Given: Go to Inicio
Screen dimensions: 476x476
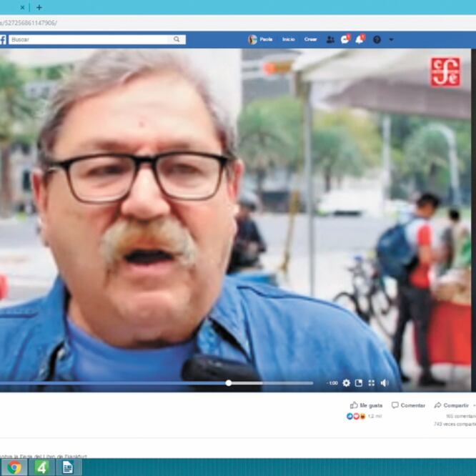Looking at the screenshot, I should pyautogui.click(x=289, y=39).
